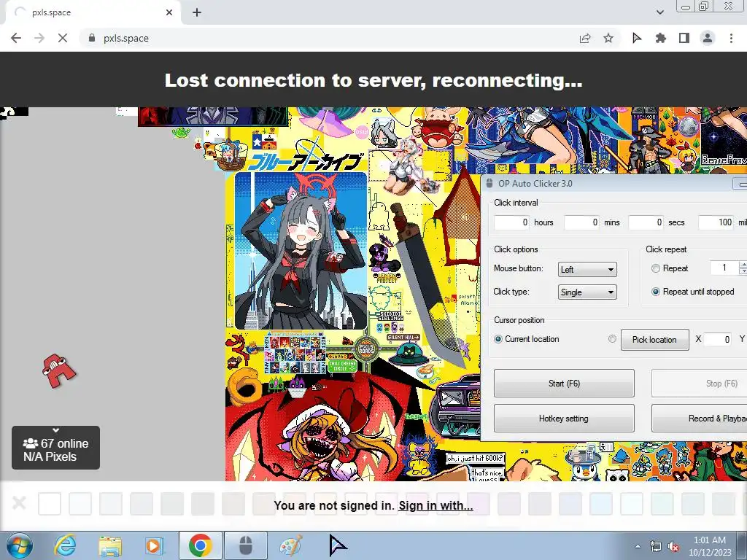Select the first white palette color swatch

point(50,504)
